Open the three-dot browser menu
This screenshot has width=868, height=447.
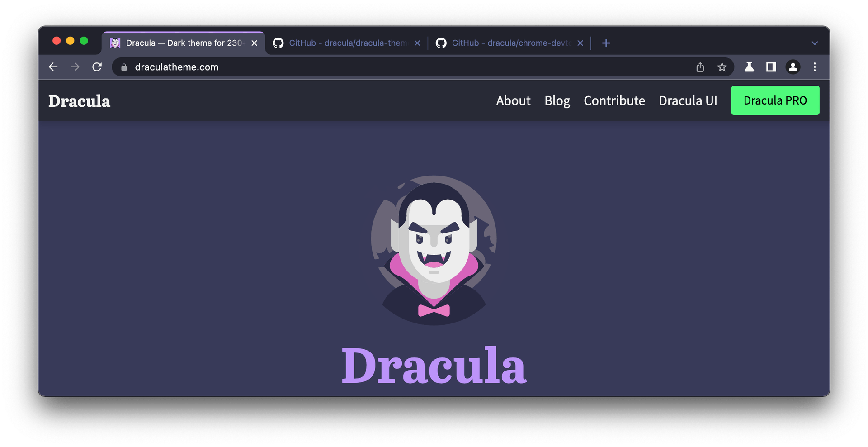[815, 67]
